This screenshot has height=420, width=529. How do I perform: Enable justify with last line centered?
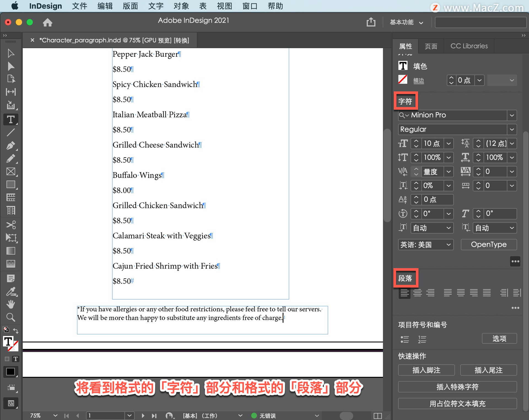coord(461,293)
